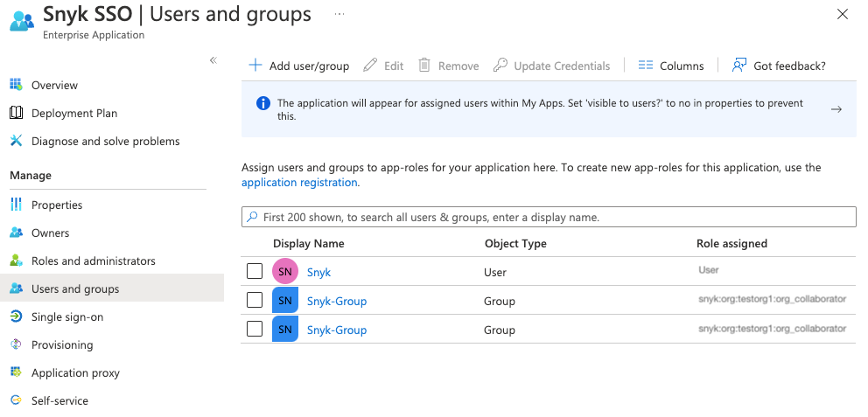868x417 pixels.
Task: Sort by Display Name column header
Action: [x=308, y=243]
